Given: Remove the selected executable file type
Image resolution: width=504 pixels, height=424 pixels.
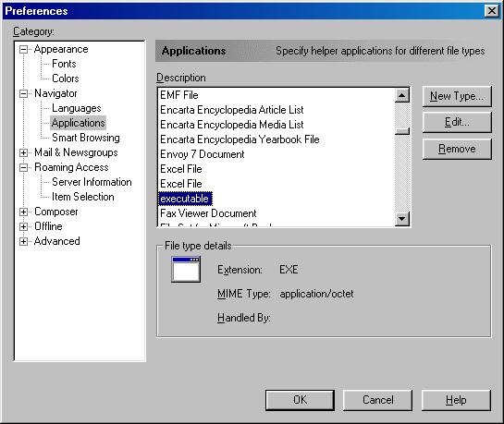Looking at the screenshot, I should click(x=457, y=149).
